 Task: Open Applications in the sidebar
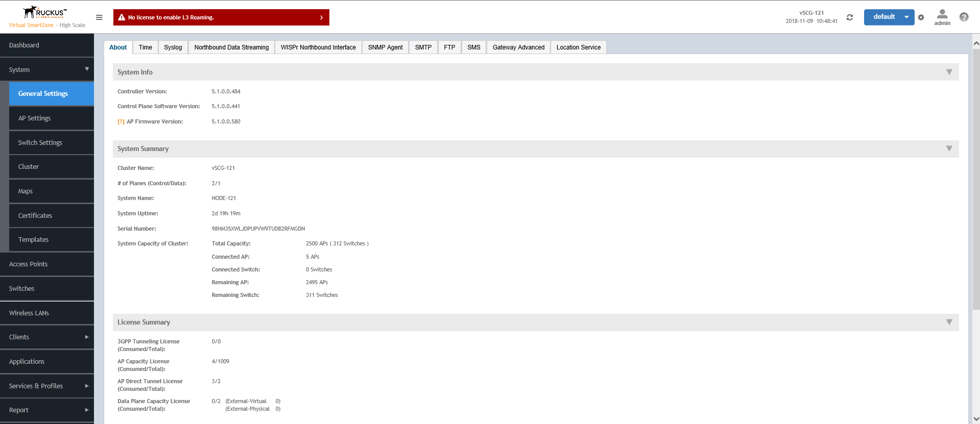tap(47, 361)
